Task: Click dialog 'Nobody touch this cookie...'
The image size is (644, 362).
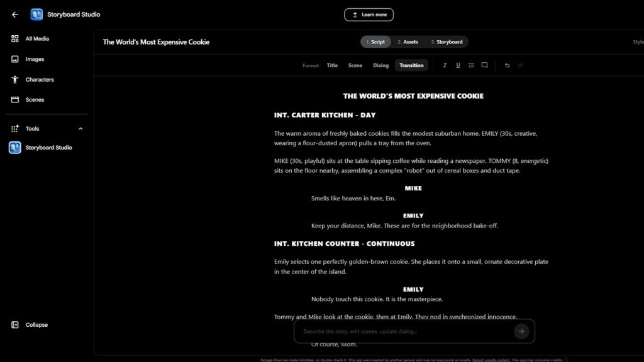Action: [377, 299]
